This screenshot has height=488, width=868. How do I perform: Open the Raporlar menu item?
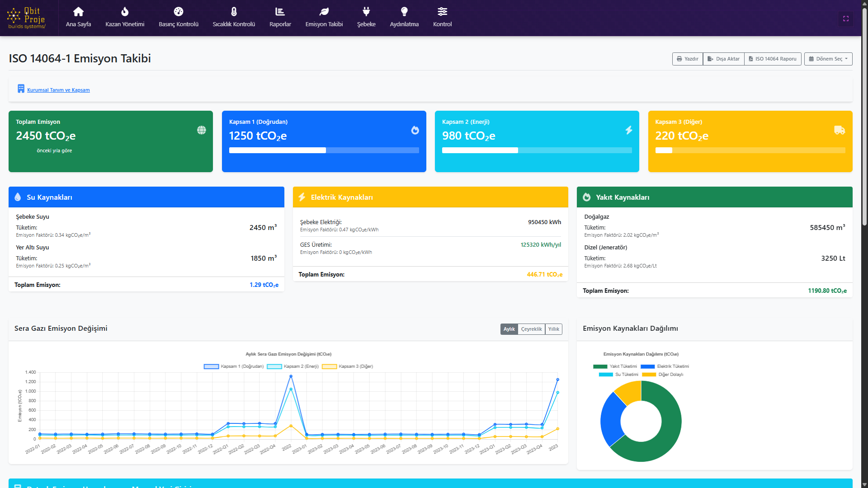(280, 17)
